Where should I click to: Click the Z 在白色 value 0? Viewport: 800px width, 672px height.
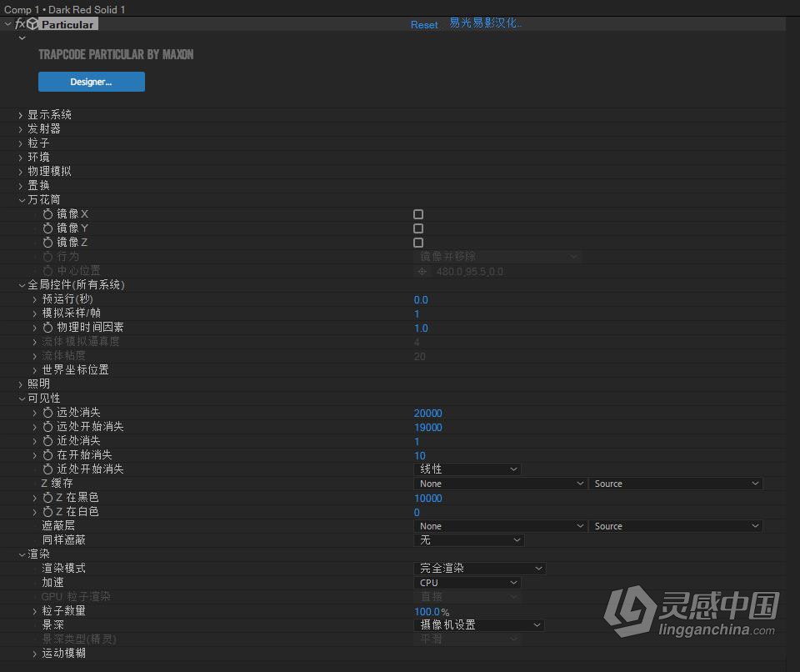pos(417,512)
